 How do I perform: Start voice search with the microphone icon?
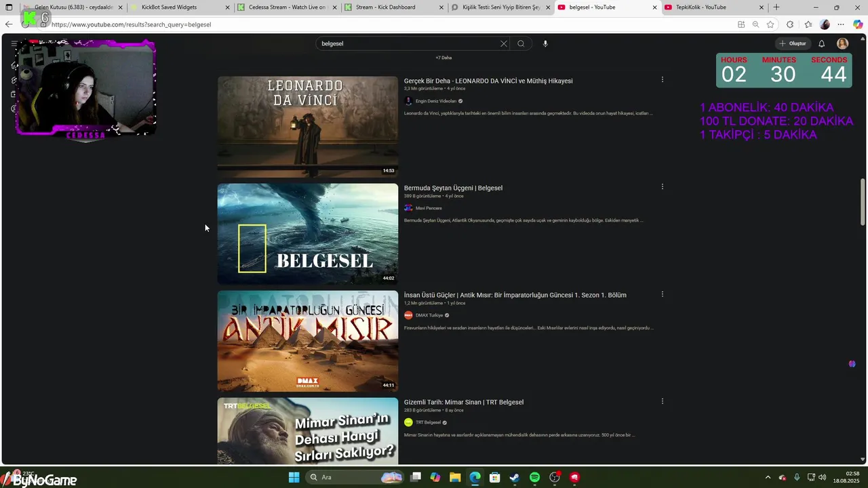point(545,43)
